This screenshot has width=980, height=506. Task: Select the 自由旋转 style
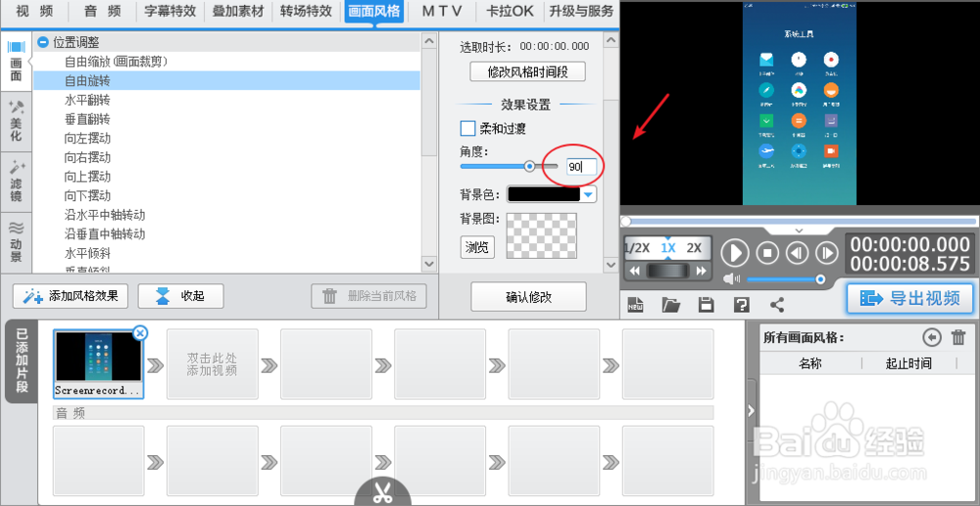tap(226, 80)
